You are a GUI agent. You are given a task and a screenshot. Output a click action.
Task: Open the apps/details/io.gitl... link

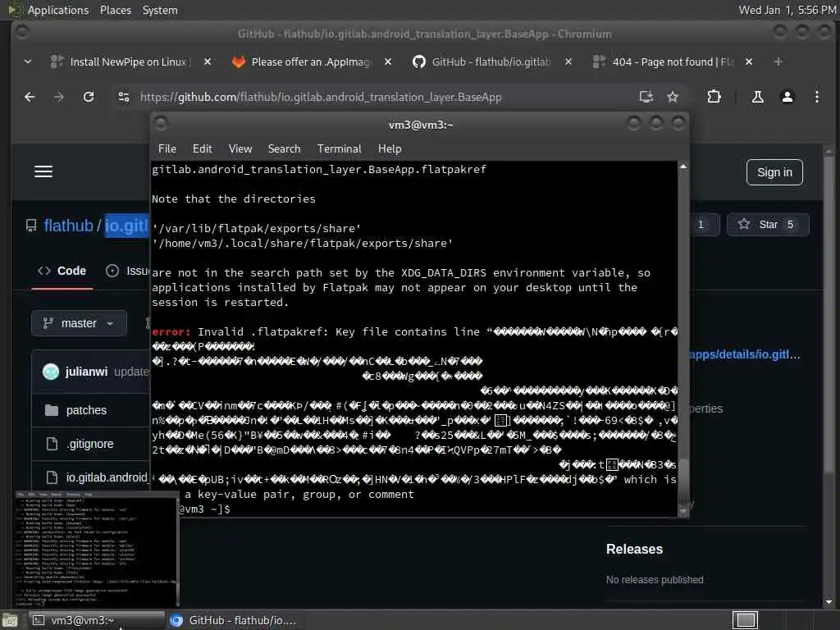pyautogui.click(x=745, y=354)
